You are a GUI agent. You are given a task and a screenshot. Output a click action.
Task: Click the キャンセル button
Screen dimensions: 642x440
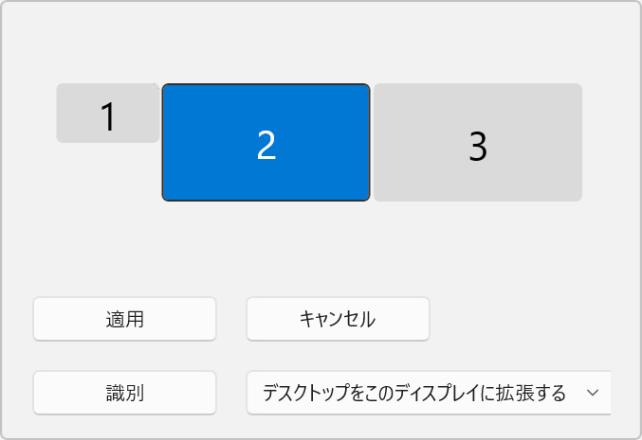[338, 319]
